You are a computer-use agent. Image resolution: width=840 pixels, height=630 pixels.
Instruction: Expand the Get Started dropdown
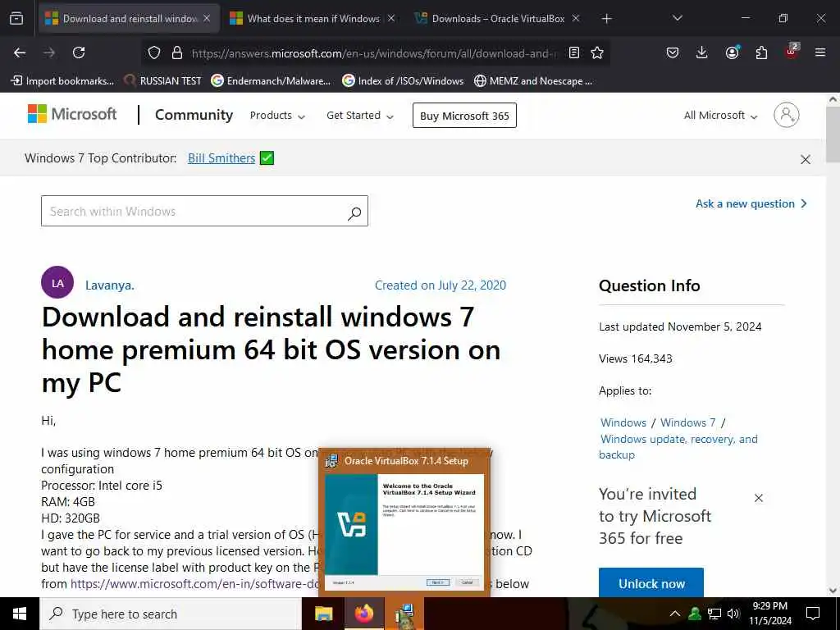(x=360, y=116)
